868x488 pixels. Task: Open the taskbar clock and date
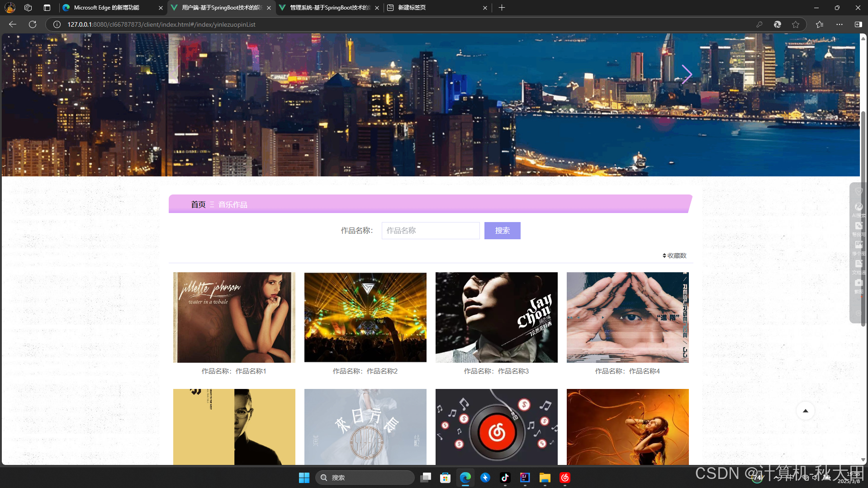point(849,478)
